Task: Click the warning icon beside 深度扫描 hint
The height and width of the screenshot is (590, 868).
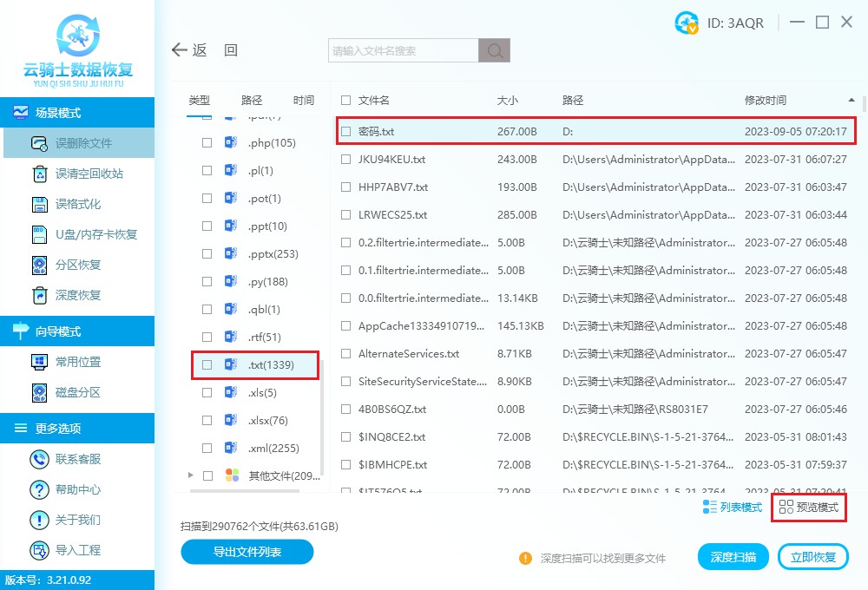Action: [x=525, y=558]
